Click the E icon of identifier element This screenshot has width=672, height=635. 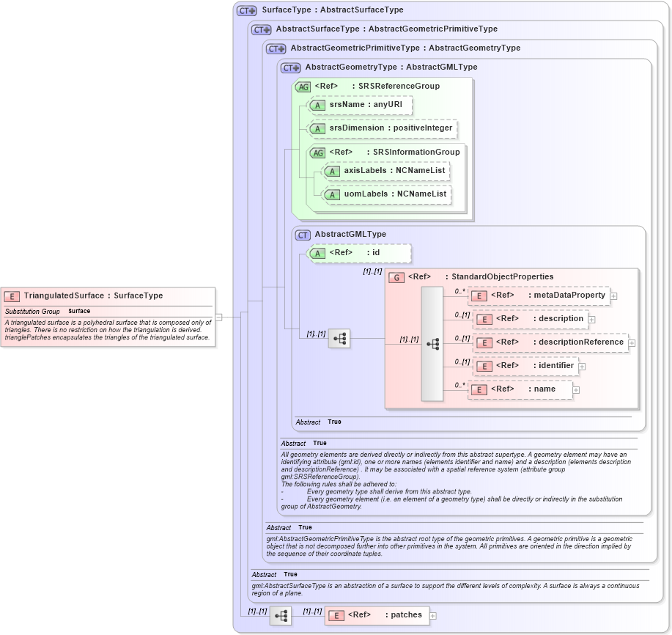point(484,366)
